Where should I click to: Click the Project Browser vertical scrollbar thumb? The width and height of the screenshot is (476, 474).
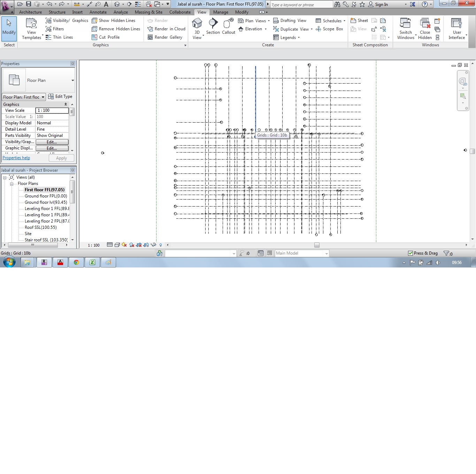[72, 192]
